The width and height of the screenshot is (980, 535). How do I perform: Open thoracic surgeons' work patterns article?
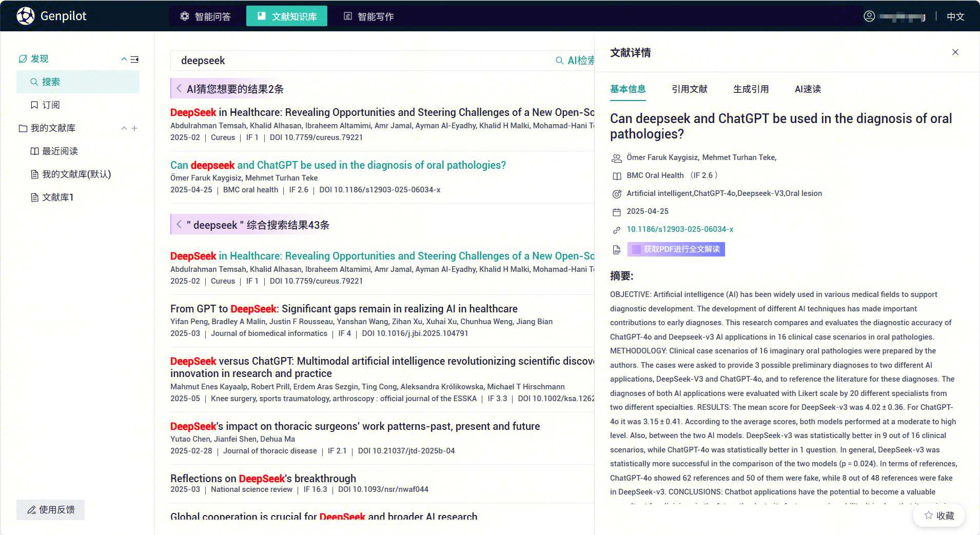click(355, 426)
